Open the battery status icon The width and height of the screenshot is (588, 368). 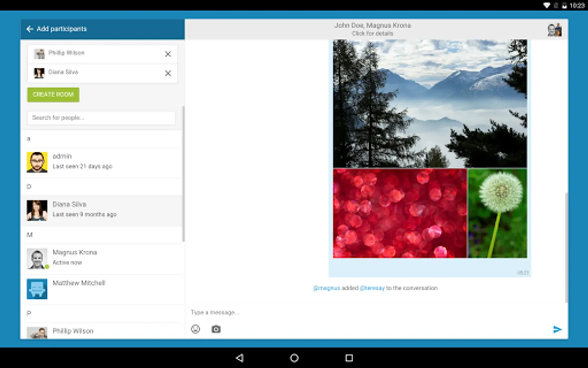coord(564,5)
